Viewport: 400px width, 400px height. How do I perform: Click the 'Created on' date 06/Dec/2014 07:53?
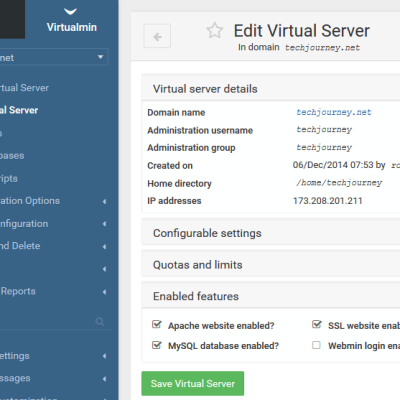[x=333, y=165]
